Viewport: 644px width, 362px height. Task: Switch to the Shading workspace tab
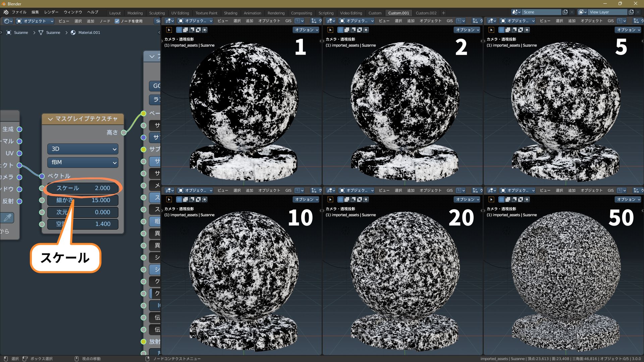pos(230,13)
